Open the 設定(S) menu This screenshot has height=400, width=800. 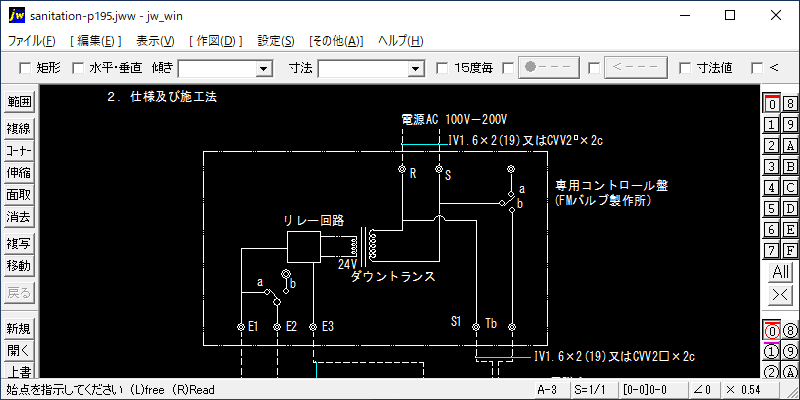[276, 41]
